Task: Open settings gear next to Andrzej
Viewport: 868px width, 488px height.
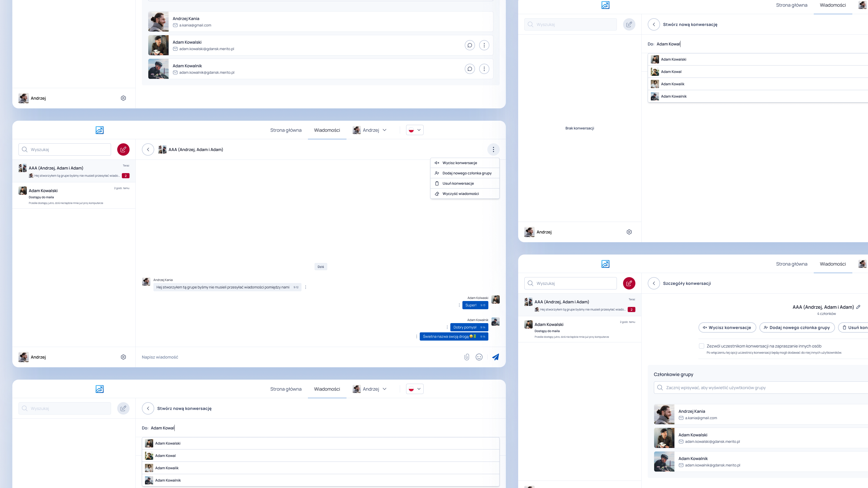Action: (x=123, y=357)
